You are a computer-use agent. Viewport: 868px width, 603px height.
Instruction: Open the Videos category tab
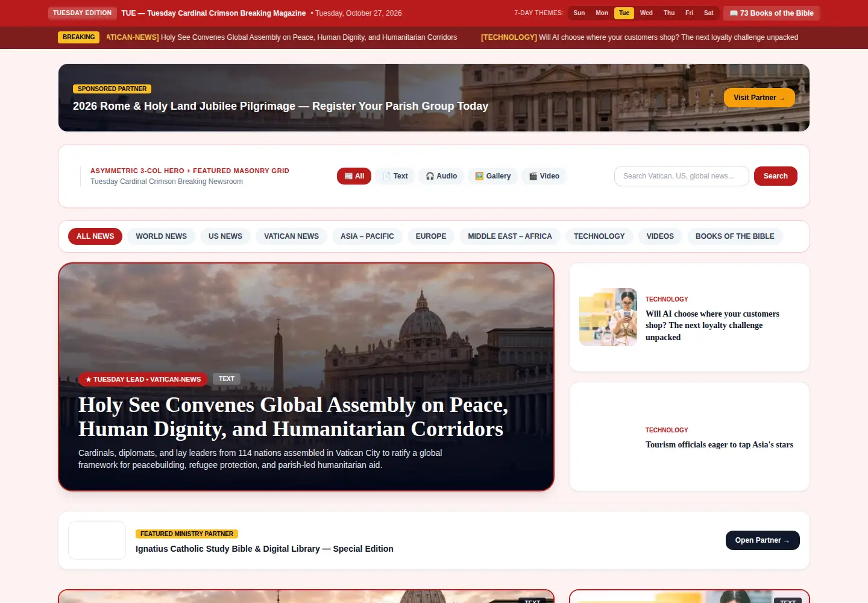tap(660, 236)
